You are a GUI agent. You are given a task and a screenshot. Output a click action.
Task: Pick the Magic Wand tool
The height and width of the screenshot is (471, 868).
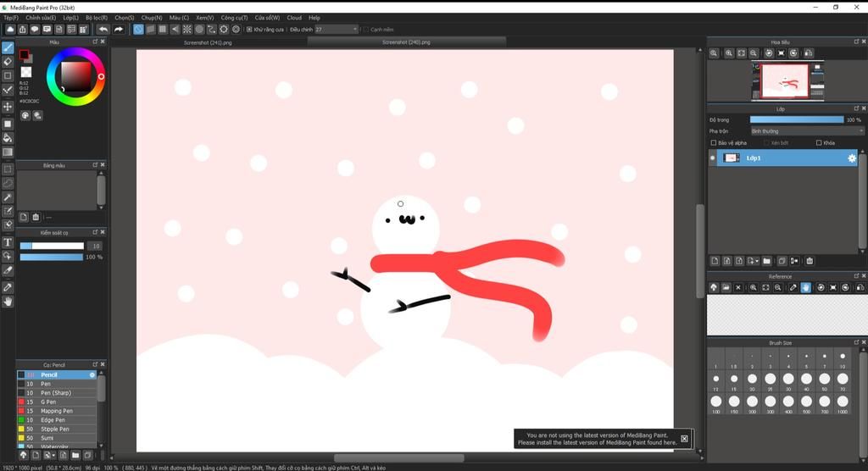point(8,197)
